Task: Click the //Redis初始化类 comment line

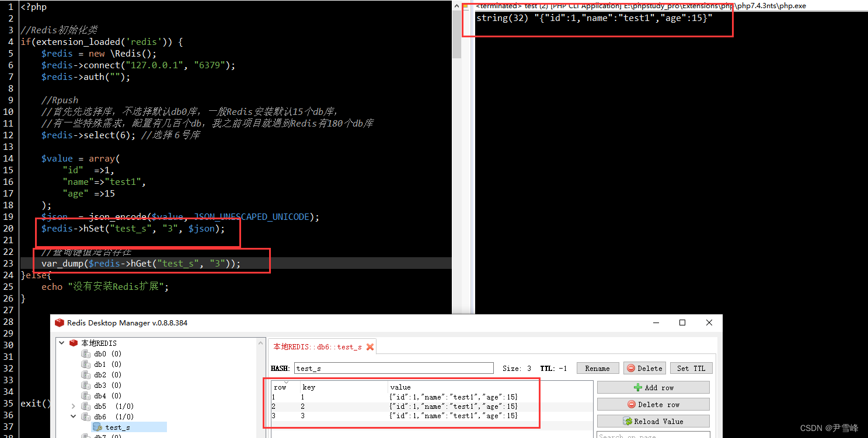Action: point(59,30)
